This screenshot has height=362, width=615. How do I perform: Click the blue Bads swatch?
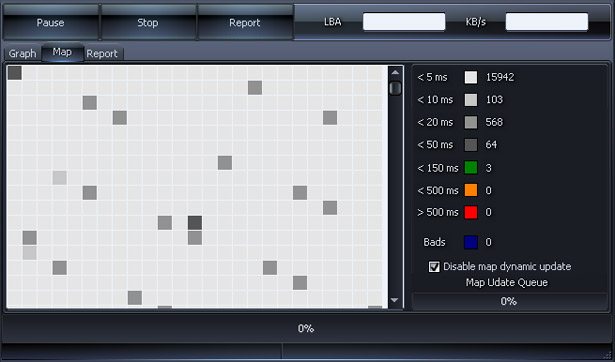(x=471, y=242)
